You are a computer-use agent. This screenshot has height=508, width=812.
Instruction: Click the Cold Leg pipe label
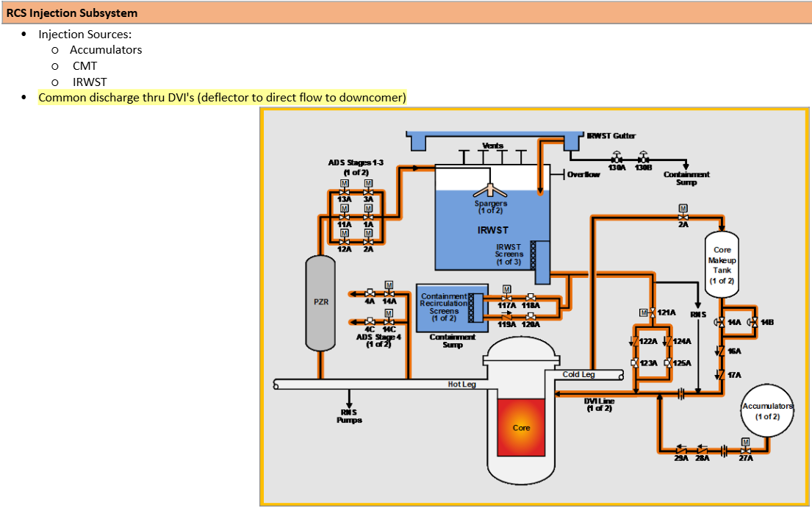tap(578, 374)
